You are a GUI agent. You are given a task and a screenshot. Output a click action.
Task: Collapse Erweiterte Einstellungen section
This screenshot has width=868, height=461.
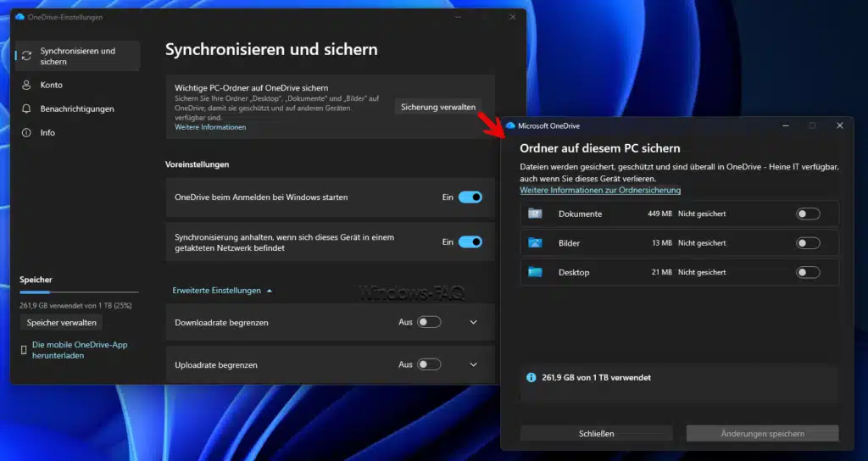click(x=222, y=290)
